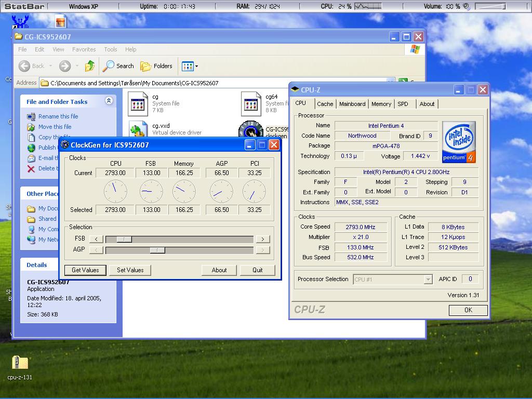This screenshot has height=399, width=532.
Task: Open the Processor Selection dropdown in CPU-Z
Action: pyautogui.click(x=393, y=279)
